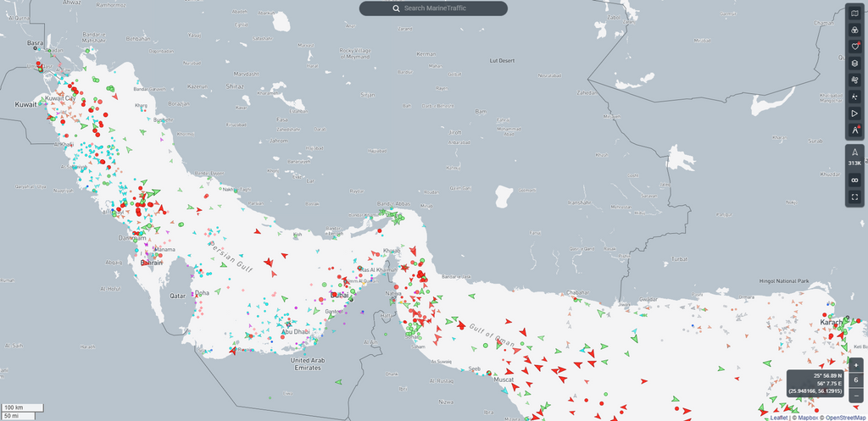
Task: Click the Qatar country label
Action: tap(177, 296)
